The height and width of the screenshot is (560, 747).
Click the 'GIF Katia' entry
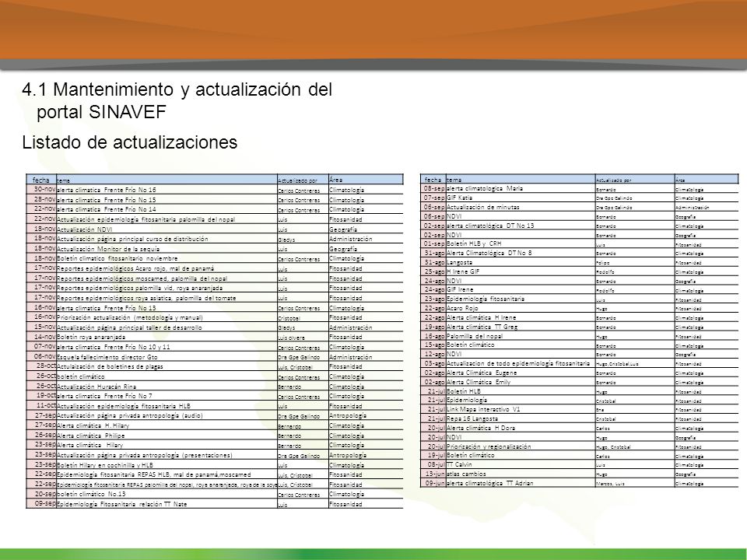point(459,197)
